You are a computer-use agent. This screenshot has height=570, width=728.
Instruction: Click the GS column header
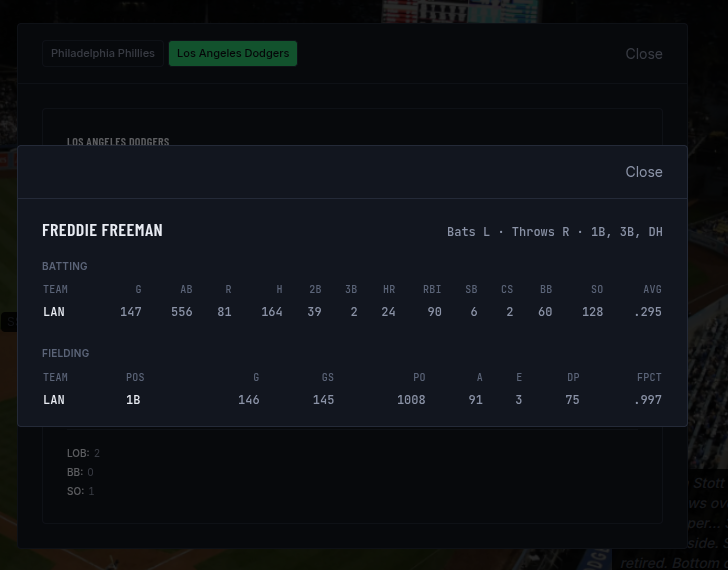[328, 377]
